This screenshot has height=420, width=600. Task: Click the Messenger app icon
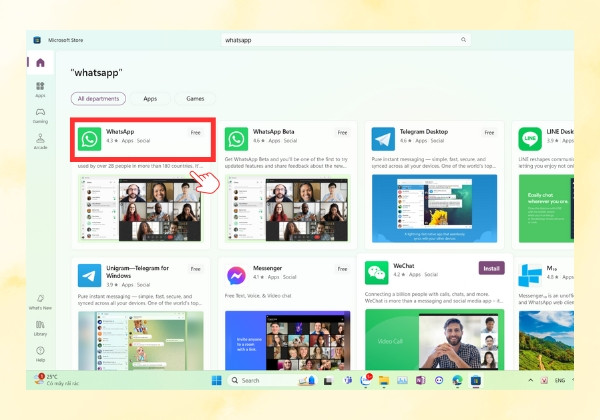(x=236, y=275)
